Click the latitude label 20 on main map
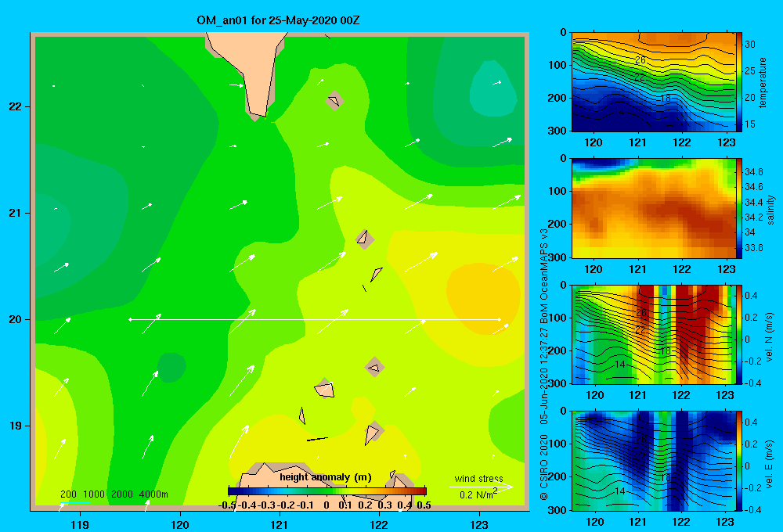 point(15,319)
